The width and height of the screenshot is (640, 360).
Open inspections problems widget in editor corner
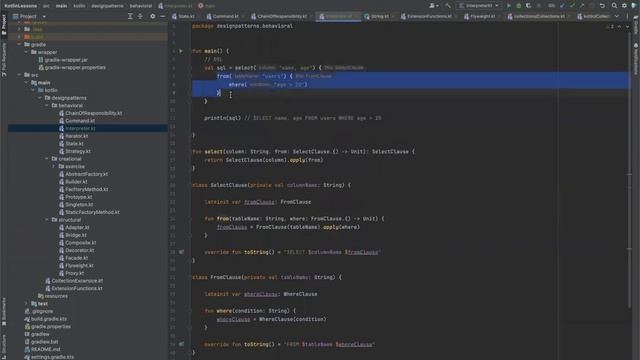(611, 27)
